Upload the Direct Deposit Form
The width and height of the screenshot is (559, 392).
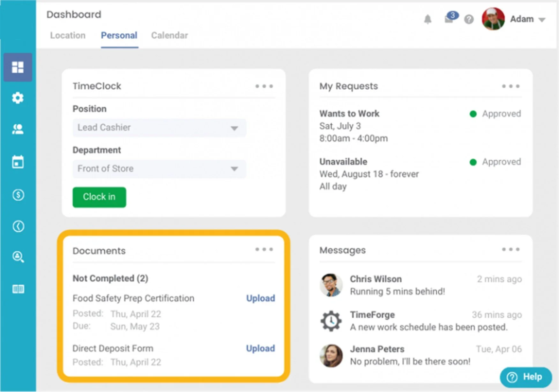point(260,348)
